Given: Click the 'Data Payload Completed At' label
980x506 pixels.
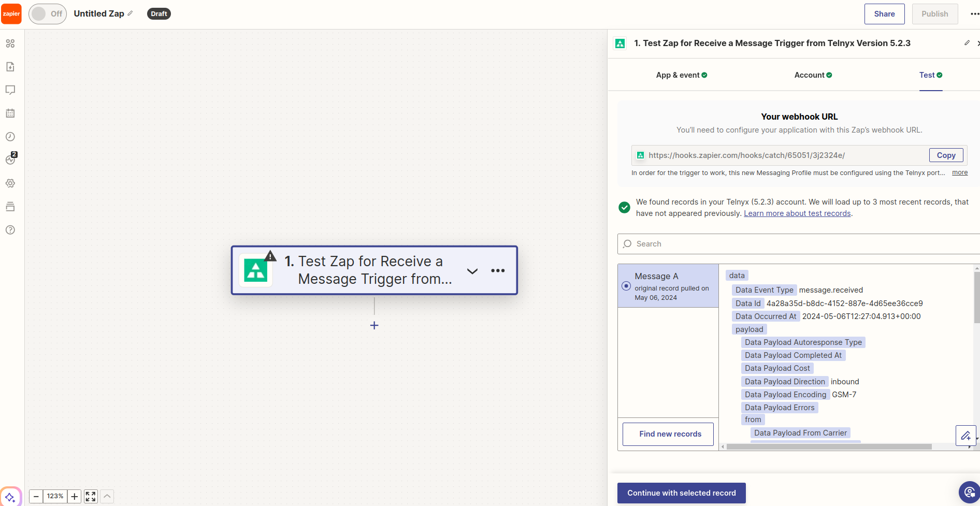Looking at the screenshot, I should click(793, 355).
